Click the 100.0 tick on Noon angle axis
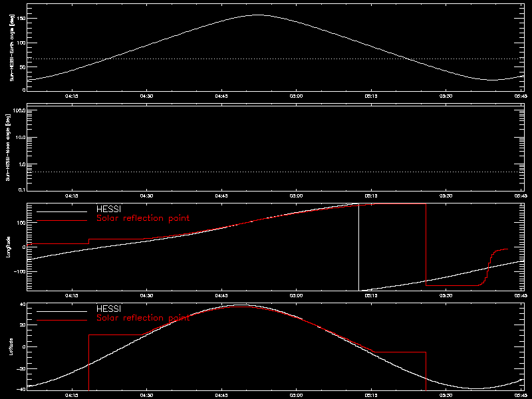Image resolution: width=532 pixels, height=399 pixels. click(x=20, y=110)
